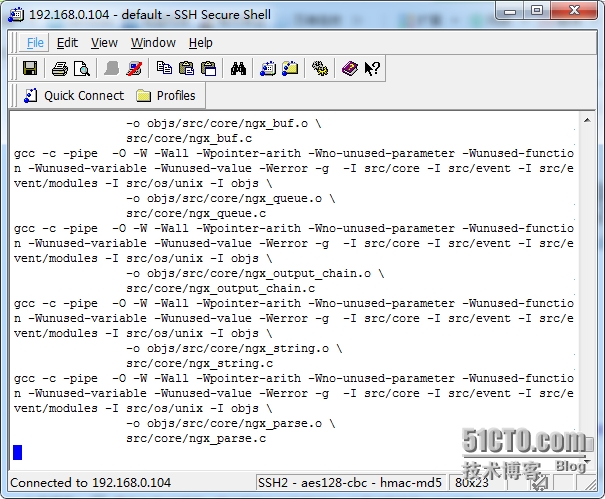This screenshot has height=499, width=605.
Task: Open the Profiles folder button
Action: click(x=166, y=95)
